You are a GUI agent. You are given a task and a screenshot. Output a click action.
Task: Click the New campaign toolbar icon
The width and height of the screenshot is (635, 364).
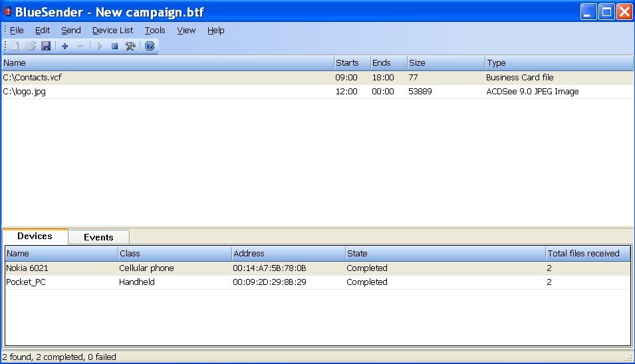click(x=15, y=46)
